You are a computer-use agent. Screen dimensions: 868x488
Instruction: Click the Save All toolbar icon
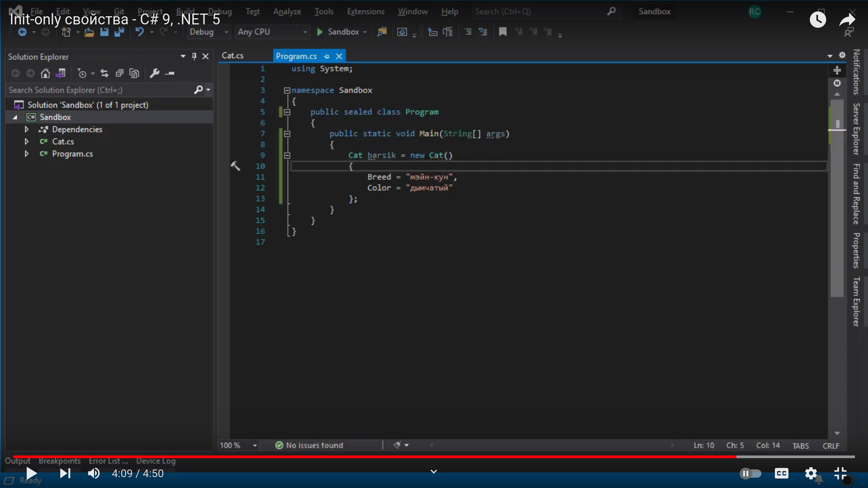point(119,32)
